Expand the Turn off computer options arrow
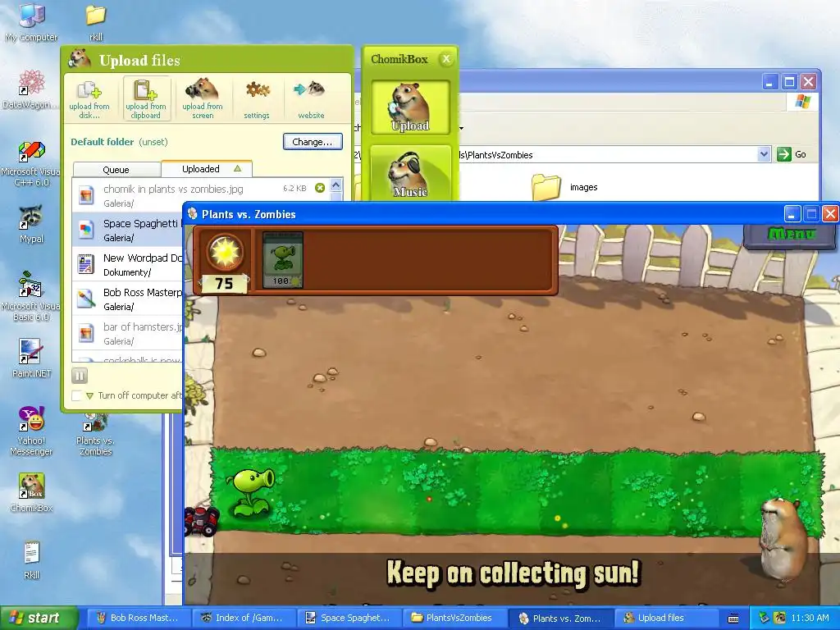The width and height of the screenshot is (840, 630). (89, 396)
